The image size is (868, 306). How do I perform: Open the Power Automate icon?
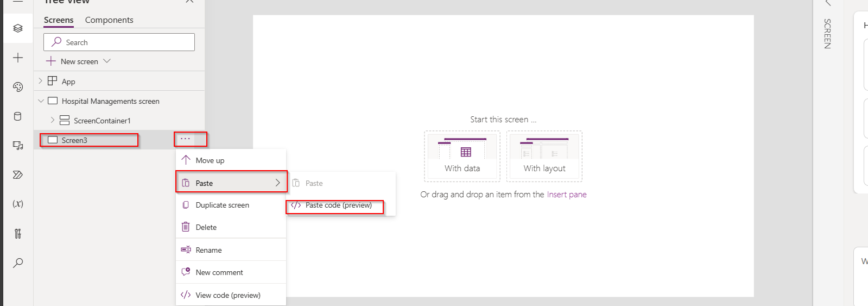click(18, 175)
